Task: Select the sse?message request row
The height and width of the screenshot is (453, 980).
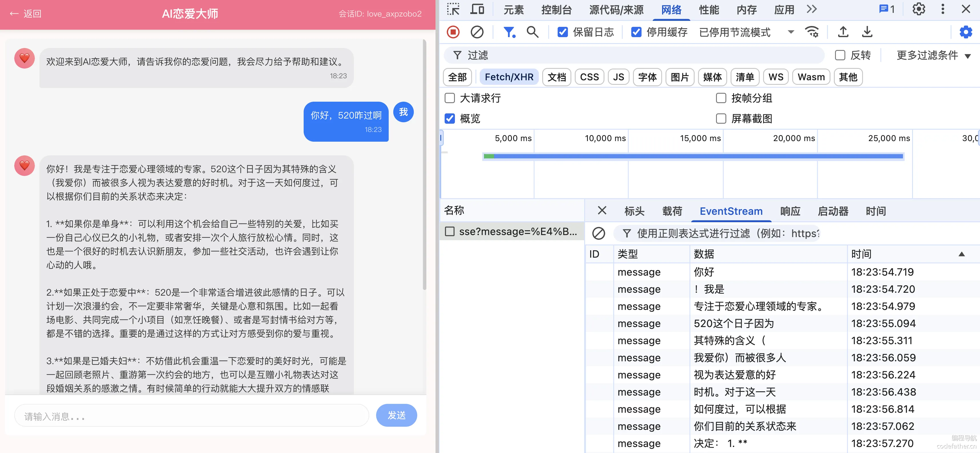Action: pyautogui.click(x=512, y=231)
